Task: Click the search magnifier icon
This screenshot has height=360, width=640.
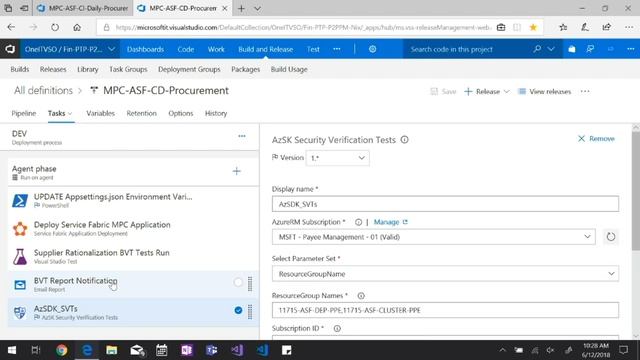Action: tap(537, 49)
